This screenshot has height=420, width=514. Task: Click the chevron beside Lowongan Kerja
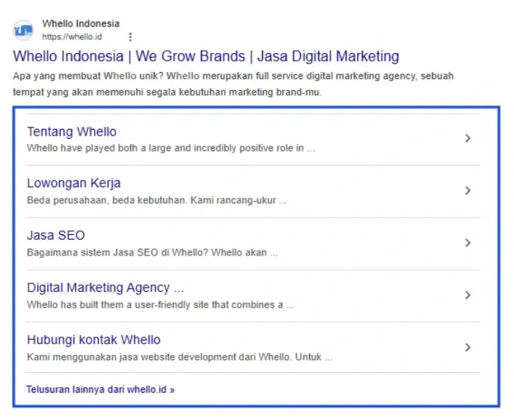[x=468, y=191]
